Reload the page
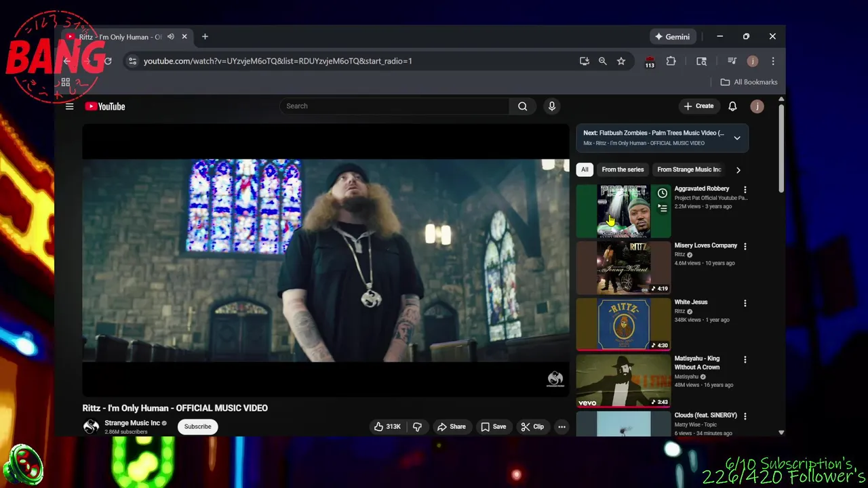The height and width of the screenshot is (488, 868). 107,61
